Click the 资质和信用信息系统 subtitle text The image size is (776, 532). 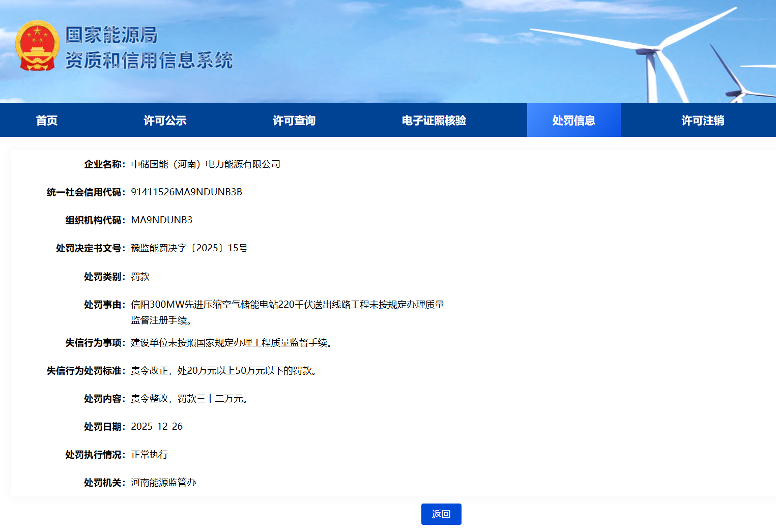coord(149,61)
